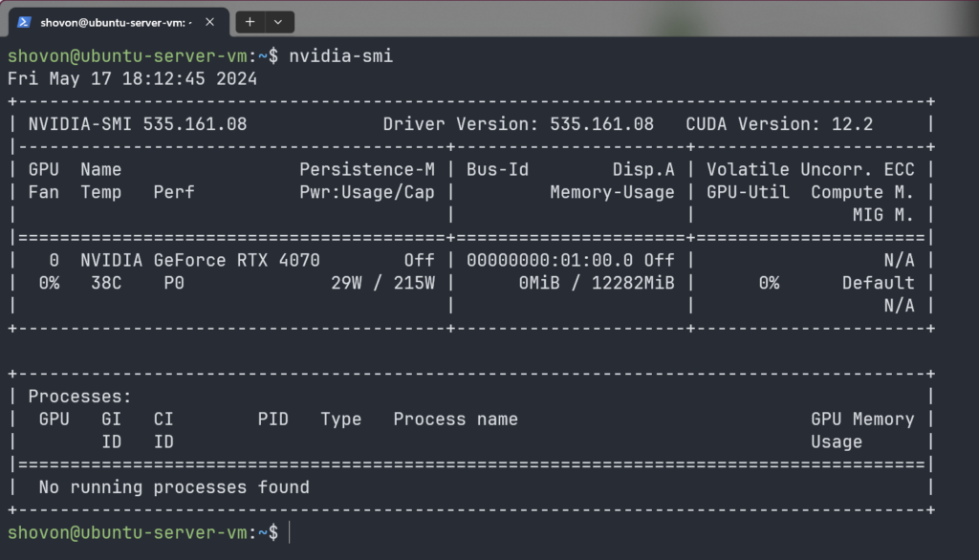Click the Type column header
Viewport: 979px width, 560px height.
pos(341,420)
